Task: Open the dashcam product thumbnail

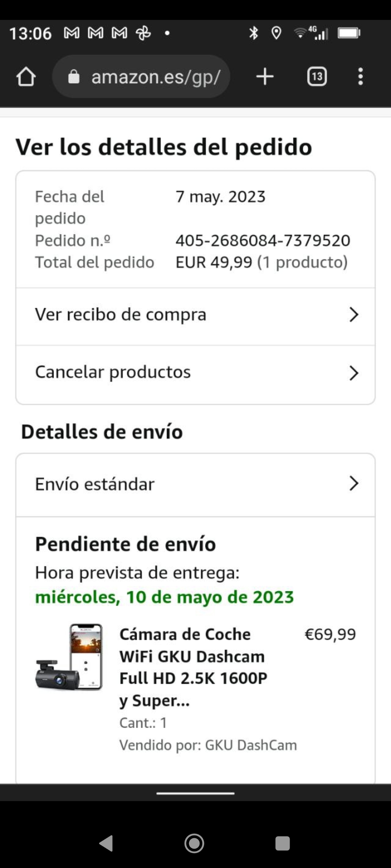Action: click(69, 657)
